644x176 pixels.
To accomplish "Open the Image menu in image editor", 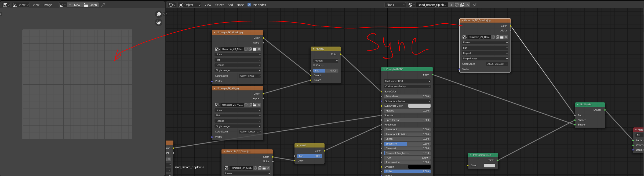I will pos(48,5).
